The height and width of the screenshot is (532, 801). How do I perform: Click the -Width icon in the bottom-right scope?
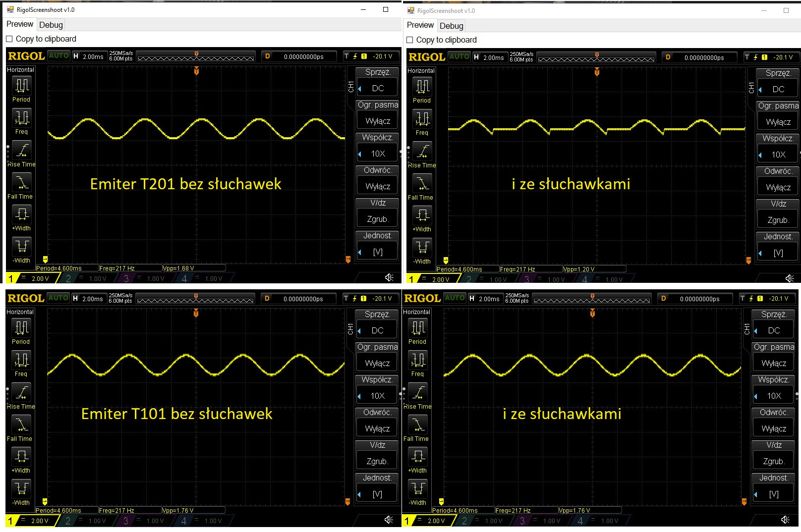pyautogui.click(x=417, y=488)
